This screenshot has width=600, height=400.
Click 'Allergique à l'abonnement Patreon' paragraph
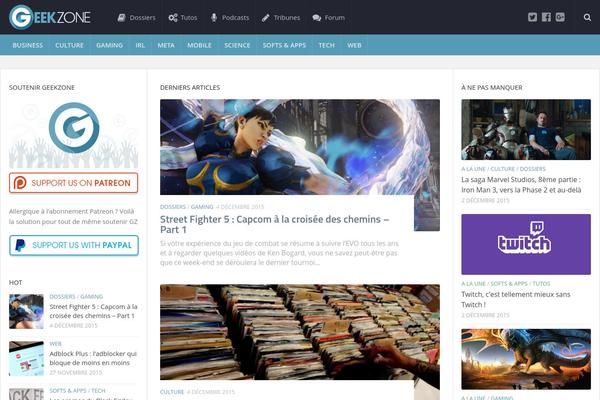[x=73, y=216]
